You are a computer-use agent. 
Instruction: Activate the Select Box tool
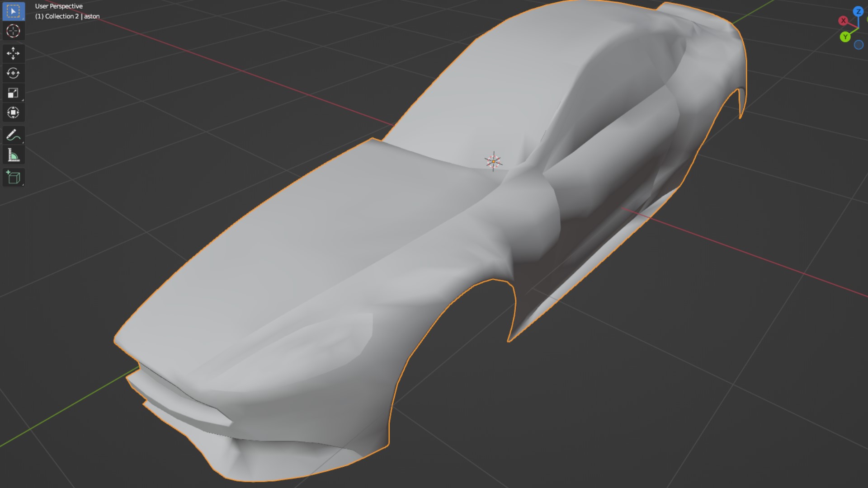(13, 11)
